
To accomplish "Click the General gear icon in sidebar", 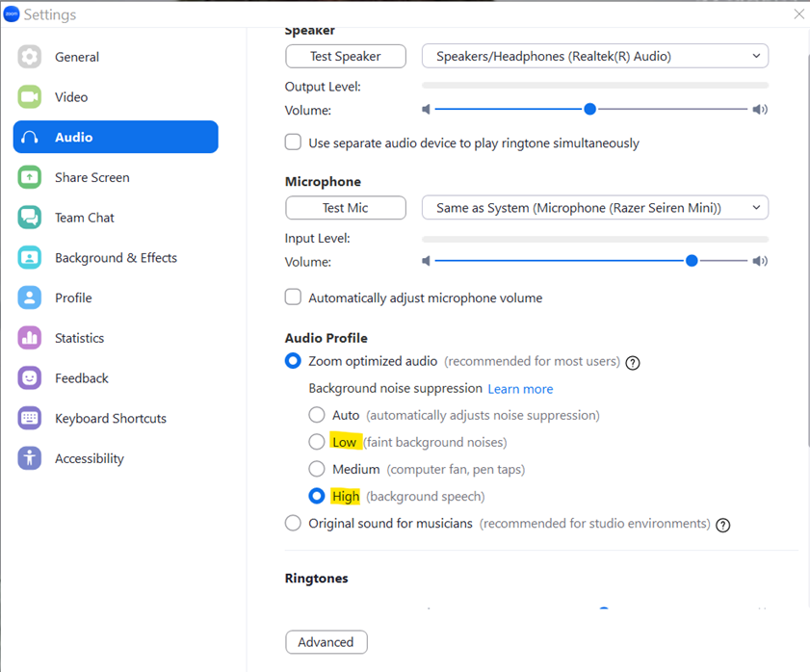I will tap(30, 57).
